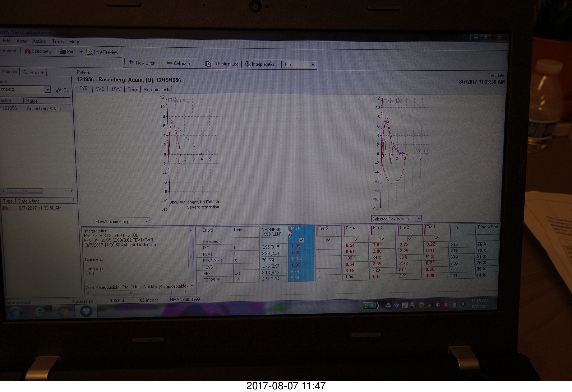The width and height of the screenshot is (572, 392).
Task: Switch to the SVC tab
Action: pos(100,89)
